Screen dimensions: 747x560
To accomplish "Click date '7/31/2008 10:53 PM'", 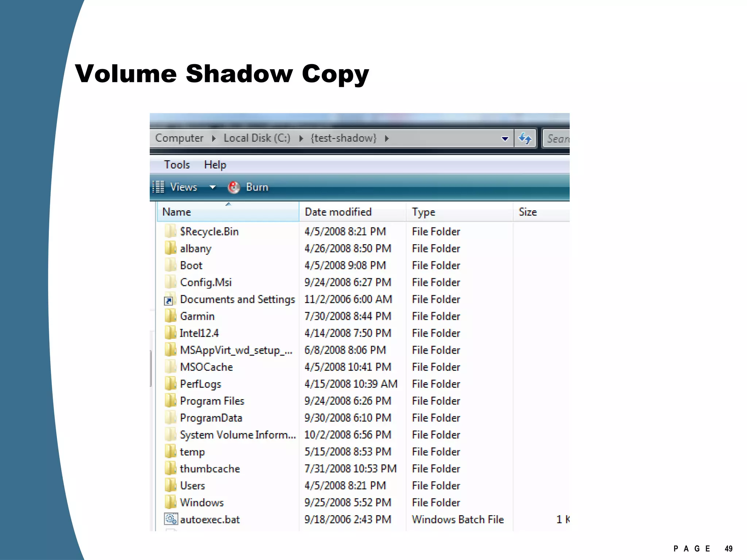I will (x=351, y=468).
